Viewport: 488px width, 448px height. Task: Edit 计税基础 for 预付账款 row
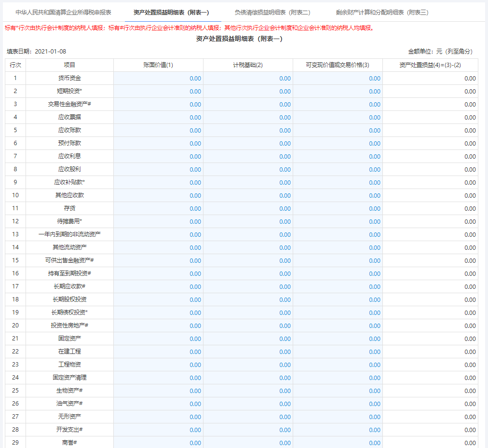tap(248, 144)
